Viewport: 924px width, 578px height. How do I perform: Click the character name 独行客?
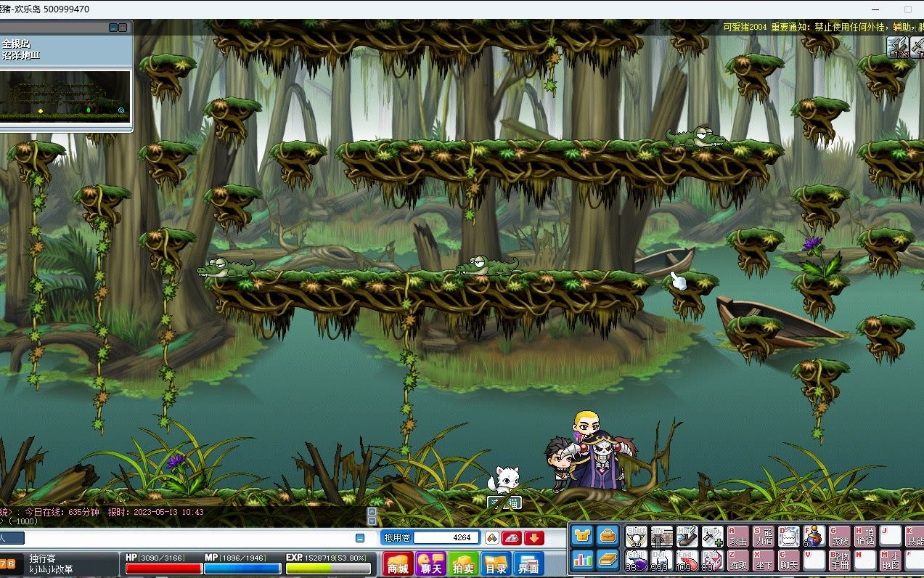click(43, 558)
